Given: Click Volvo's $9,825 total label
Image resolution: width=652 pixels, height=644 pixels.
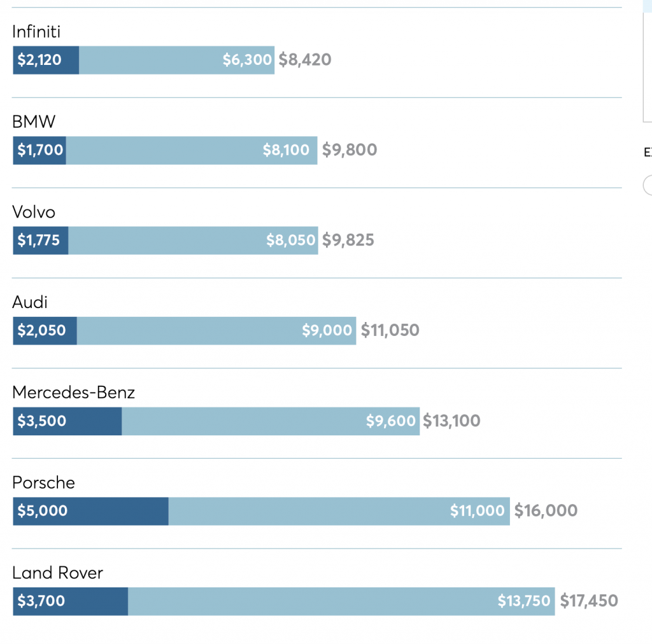Looking at the screenshot, I should [x=348, y=241].
